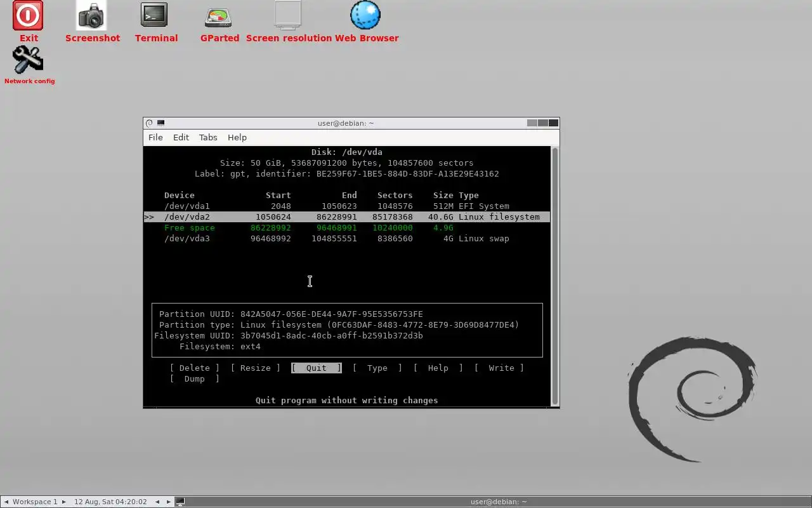
Task: Click the 4.9G free space size
Action: tap(443, 228)
